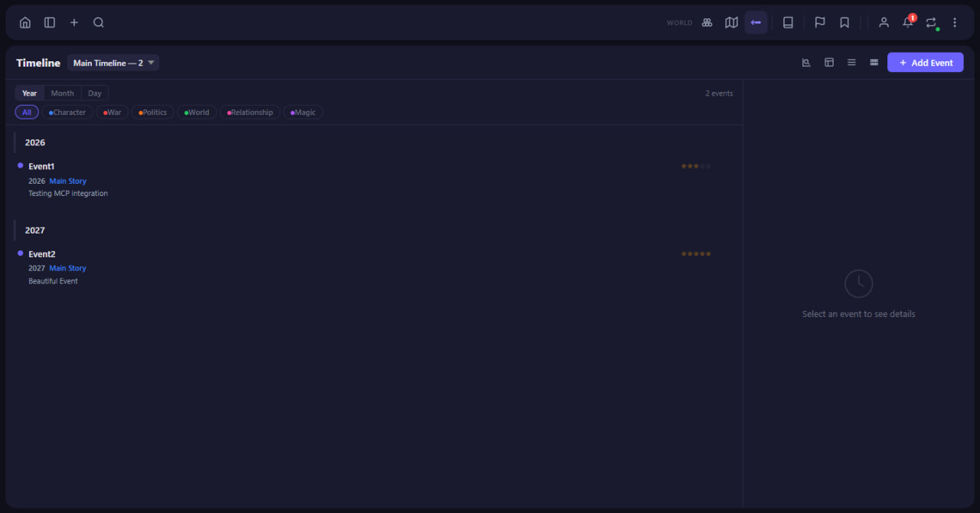Click the "Testing MCP integration" description
Image resolution: width=980 pixels, height=513 pixels.
[68, 194]
